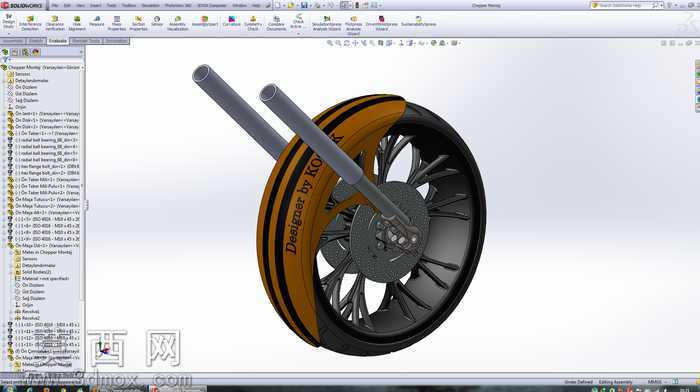Switch to the PropertyManager tab
The height and width of the screenshot is (392, 700).
16,52
